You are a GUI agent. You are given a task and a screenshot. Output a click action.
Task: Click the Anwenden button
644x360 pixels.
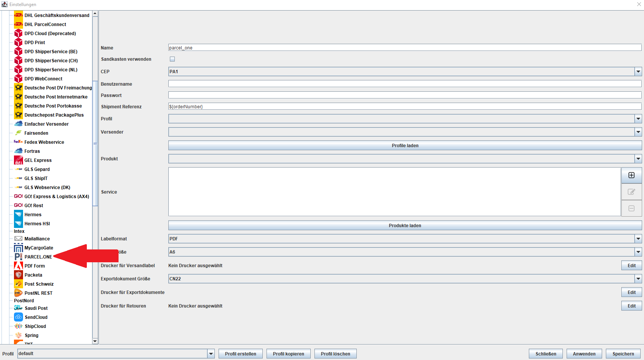584,354
